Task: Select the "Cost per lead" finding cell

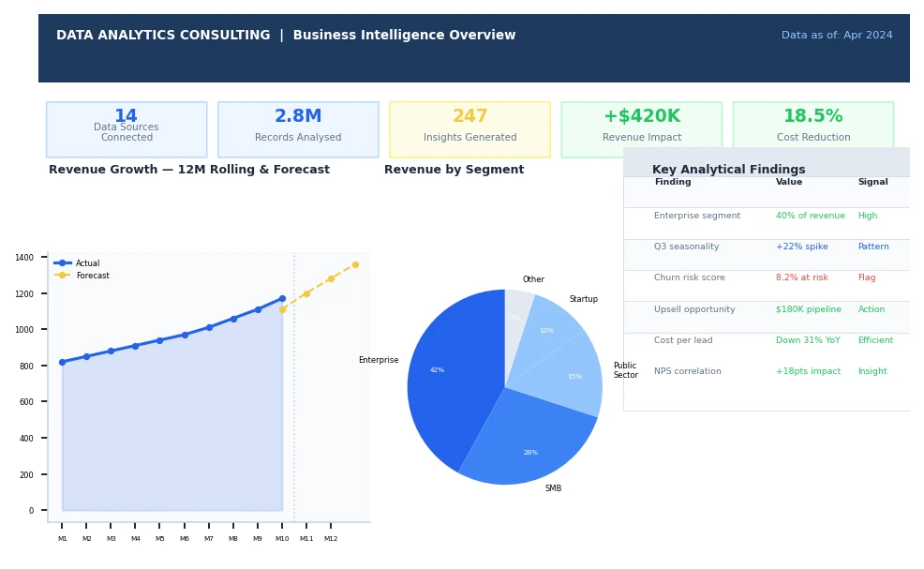Action: [683, 339]
